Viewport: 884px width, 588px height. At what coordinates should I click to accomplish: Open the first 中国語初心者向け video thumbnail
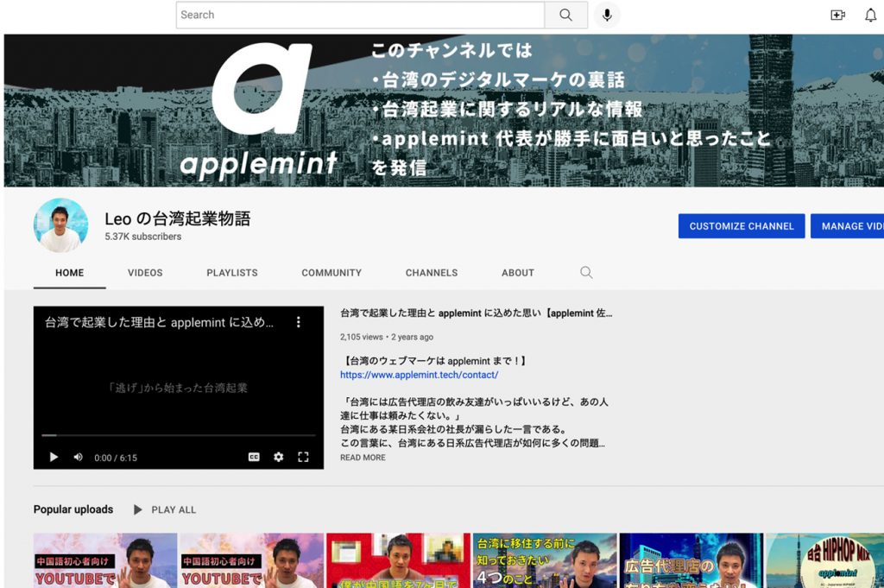[104, 560]
